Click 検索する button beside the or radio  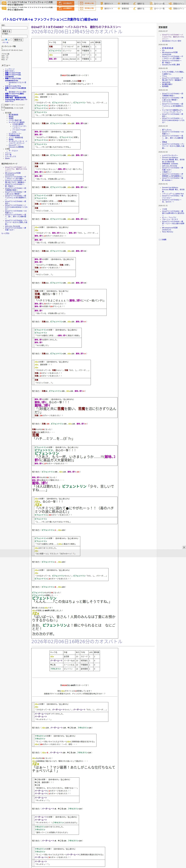(18, 40)
